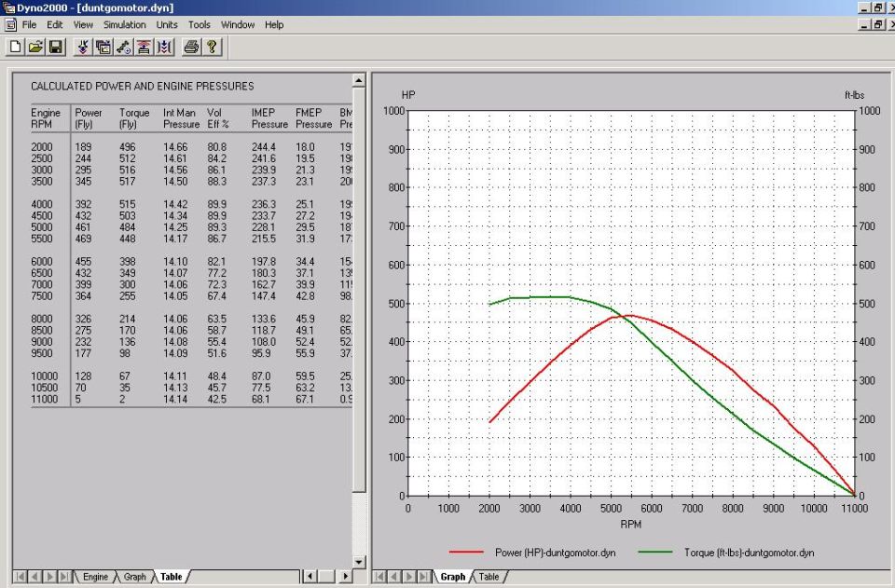
Task: Click the IMEP Pressure column header
Action: click(269, 118)
